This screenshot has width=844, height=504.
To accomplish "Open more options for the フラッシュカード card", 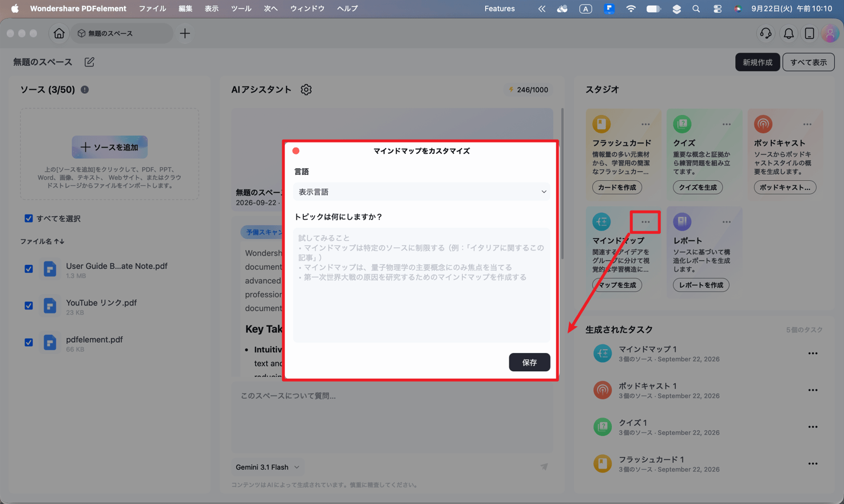I will [645, 124].
